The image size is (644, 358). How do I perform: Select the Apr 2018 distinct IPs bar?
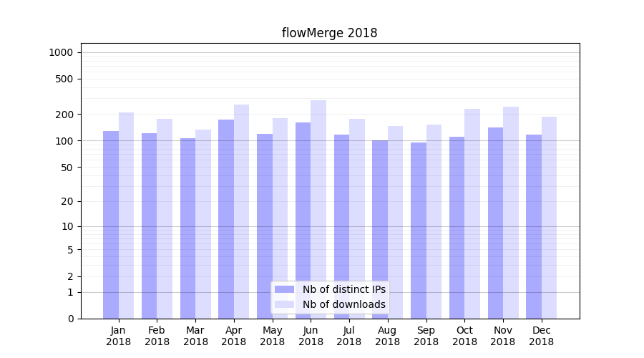tap(226, 218)
